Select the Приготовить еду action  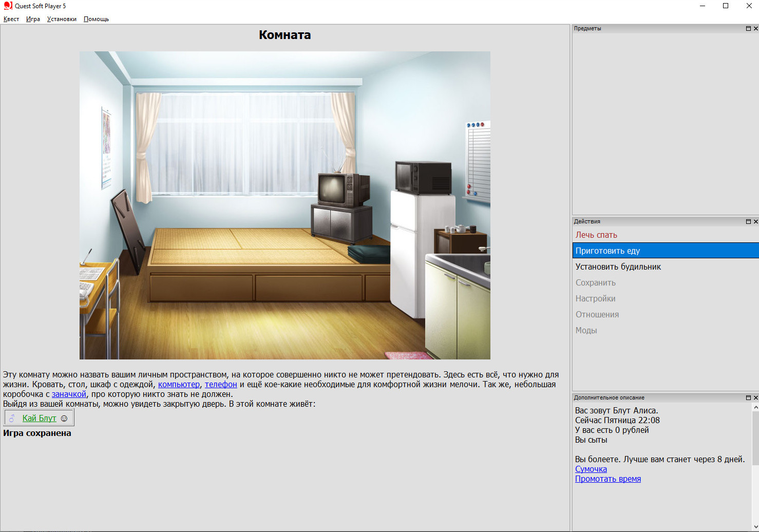click(666, 251)
